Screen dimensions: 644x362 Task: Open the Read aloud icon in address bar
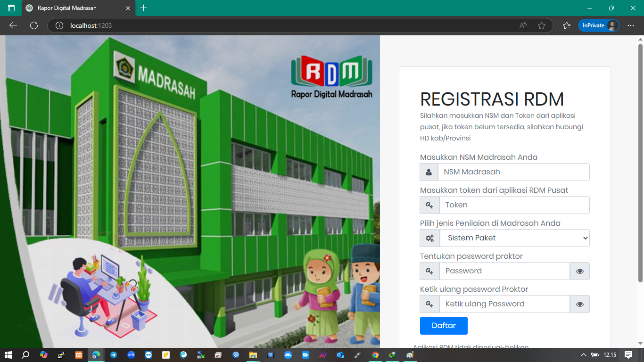pos(523,25)
